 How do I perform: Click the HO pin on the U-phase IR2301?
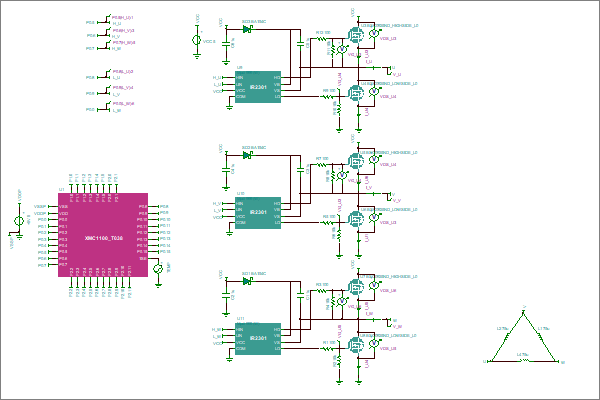[277, 78]
